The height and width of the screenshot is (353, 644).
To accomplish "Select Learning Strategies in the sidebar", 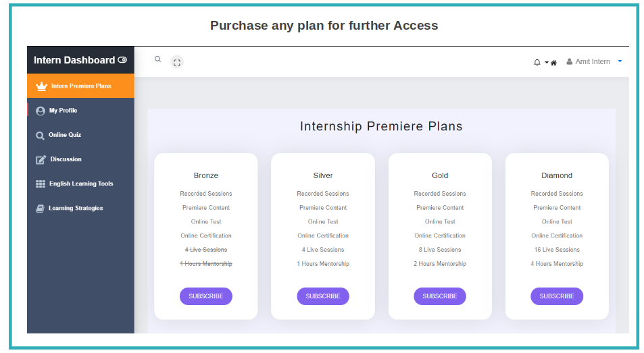I will [80, 209].
